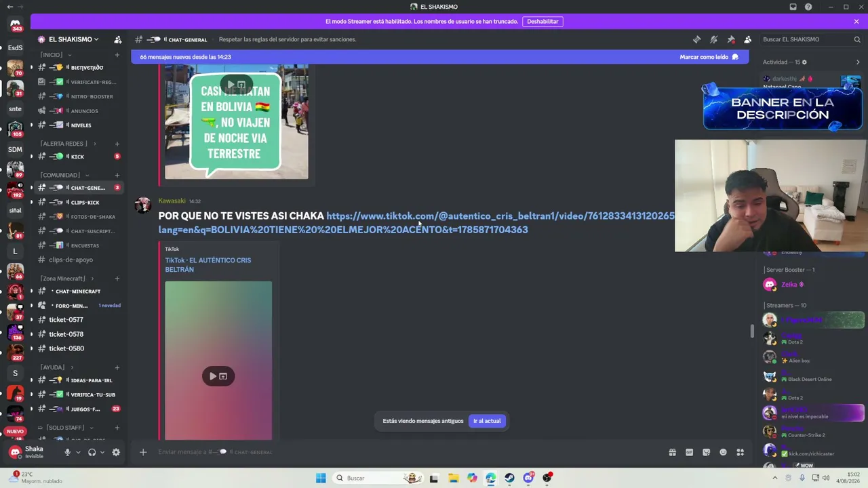Jump to present with Ir al actual
This screenshot has width=868, height=488.
[487, 421]
